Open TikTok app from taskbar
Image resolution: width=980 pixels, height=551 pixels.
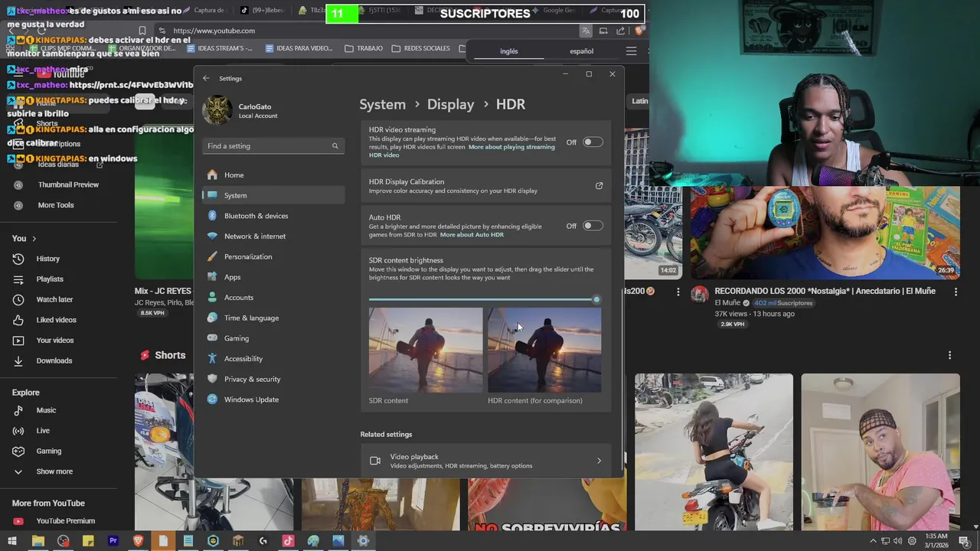(288, 541)
